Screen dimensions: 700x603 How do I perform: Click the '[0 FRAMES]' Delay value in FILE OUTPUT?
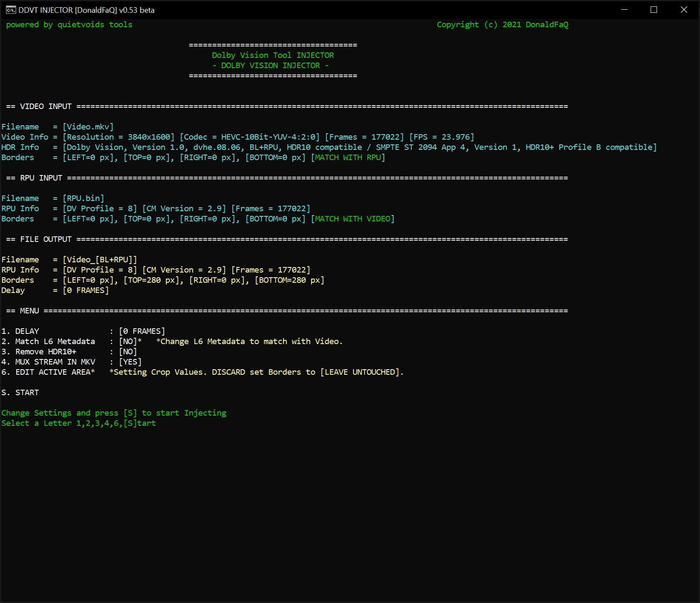pyautogui.click(x=86, y=290)
